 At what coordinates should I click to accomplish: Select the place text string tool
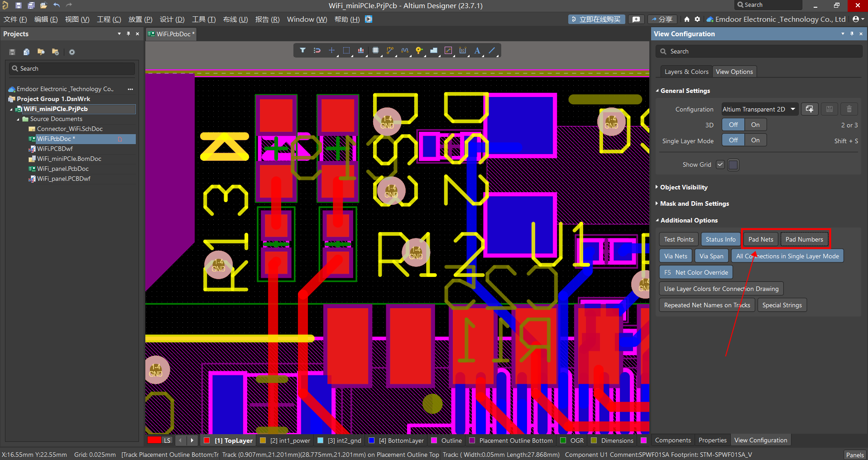(477, 50)
